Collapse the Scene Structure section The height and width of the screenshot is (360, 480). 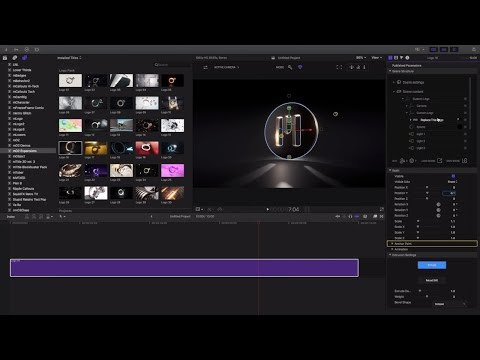point(390,71)
